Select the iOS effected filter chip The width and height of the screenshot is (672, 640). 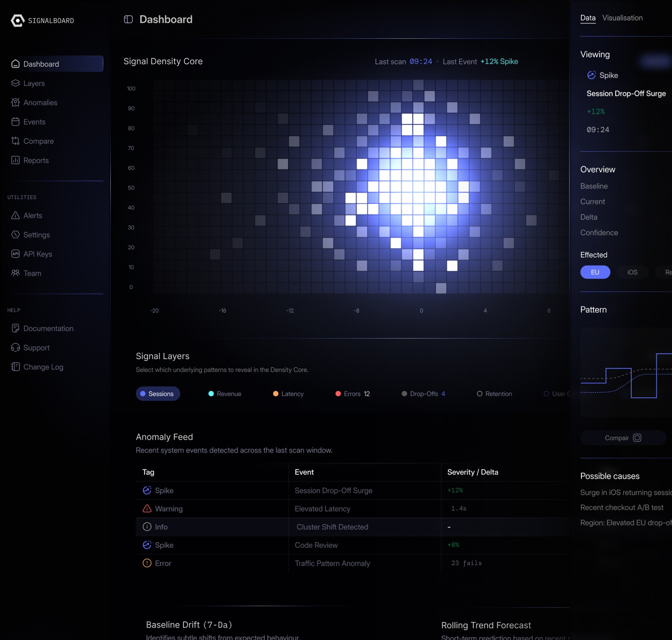633,272
